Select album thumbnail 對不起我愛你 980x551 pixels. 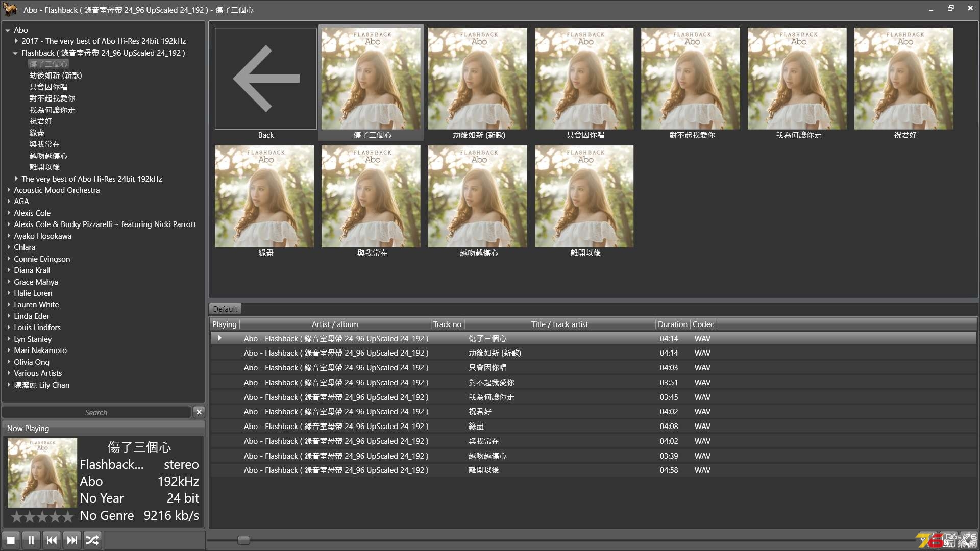691,79
